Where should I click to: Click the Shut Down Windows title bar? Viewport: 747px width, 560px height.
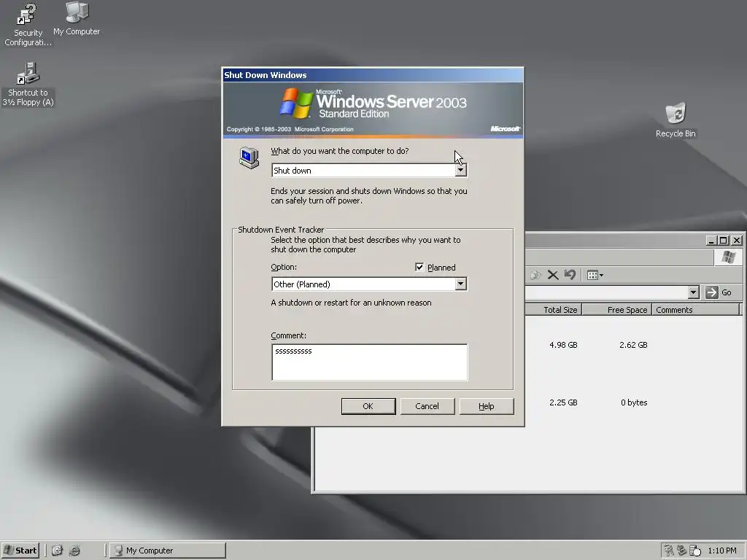pyautogui.click(x=373, y=75)
